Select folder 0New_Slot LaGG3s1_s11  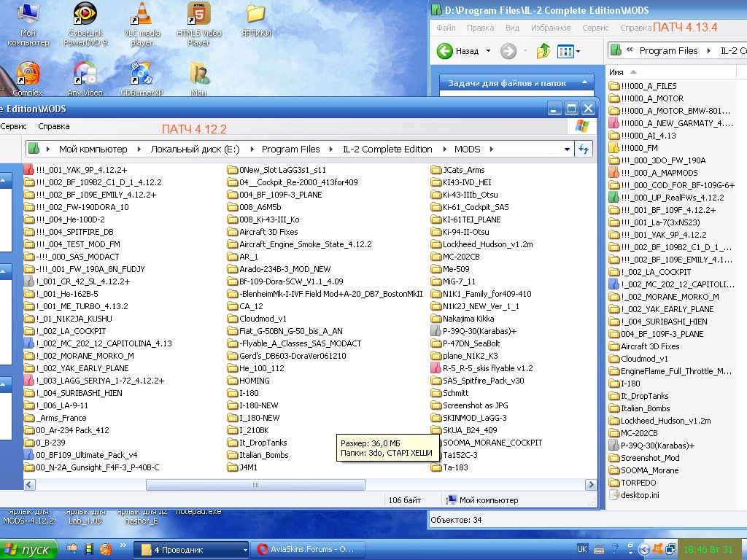click(276, 170)
